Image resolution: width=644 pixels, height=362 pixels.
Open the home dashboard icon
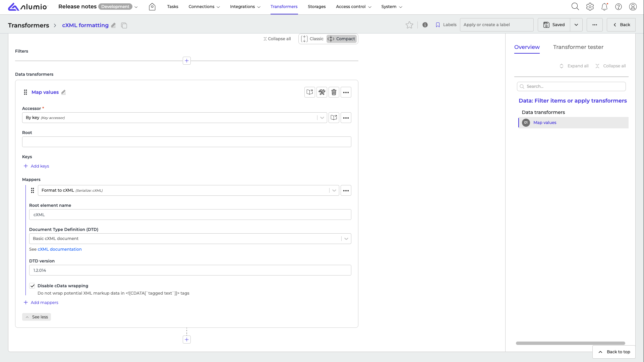tap(152, 7)
